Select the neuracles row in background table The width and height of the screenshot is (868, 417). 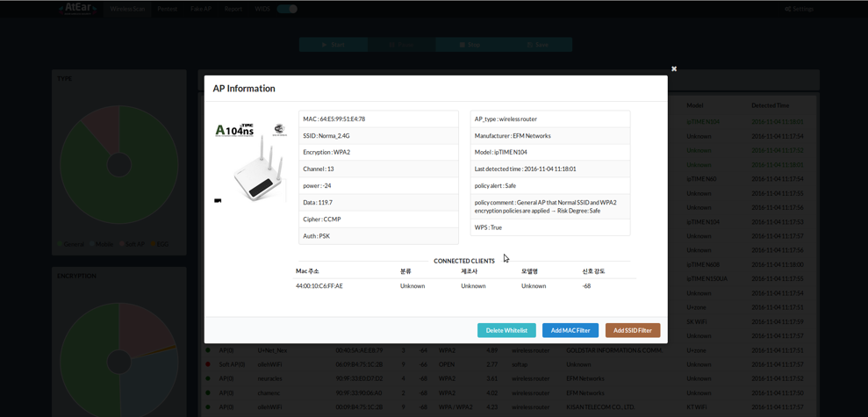(506, 378)
